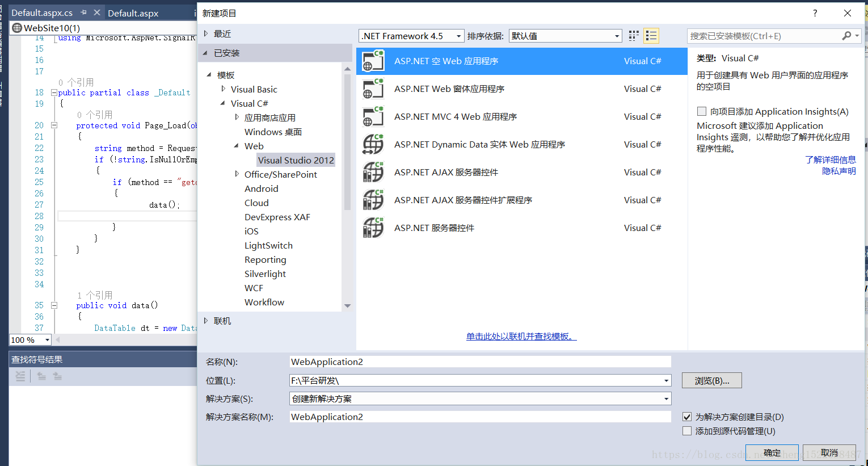Select Windows 桌面 tree item
This screenshot has height=466, width=868.
[x=273, y=132]
